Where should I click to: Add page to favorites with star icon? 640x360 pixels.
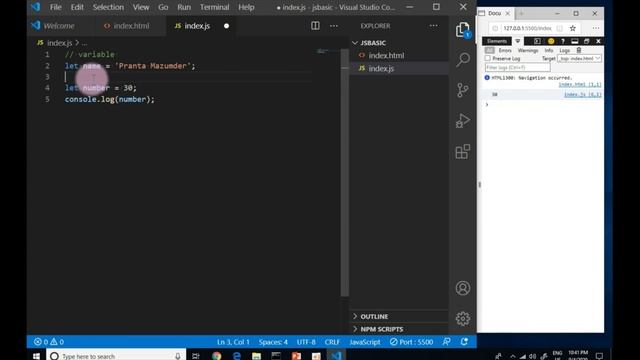point(573,28)
